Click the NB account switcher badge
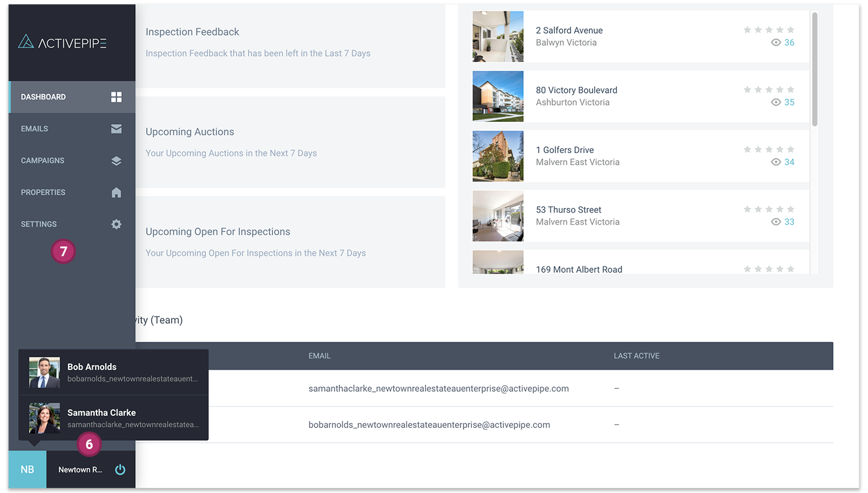The height and width of the screenshot is (493, 868). (x=27, y=469)
